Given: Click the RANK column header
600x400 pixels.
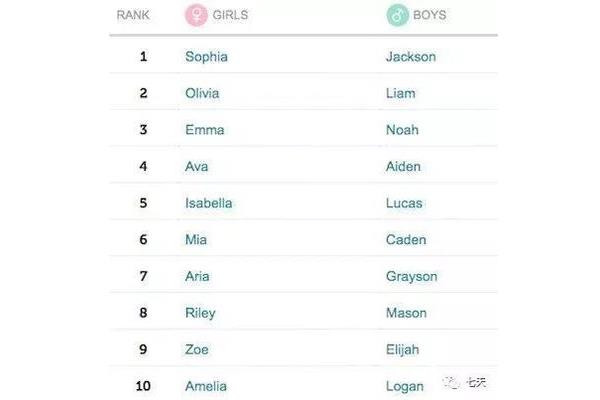Looking at the screenshot, I should tap(133, 15).
